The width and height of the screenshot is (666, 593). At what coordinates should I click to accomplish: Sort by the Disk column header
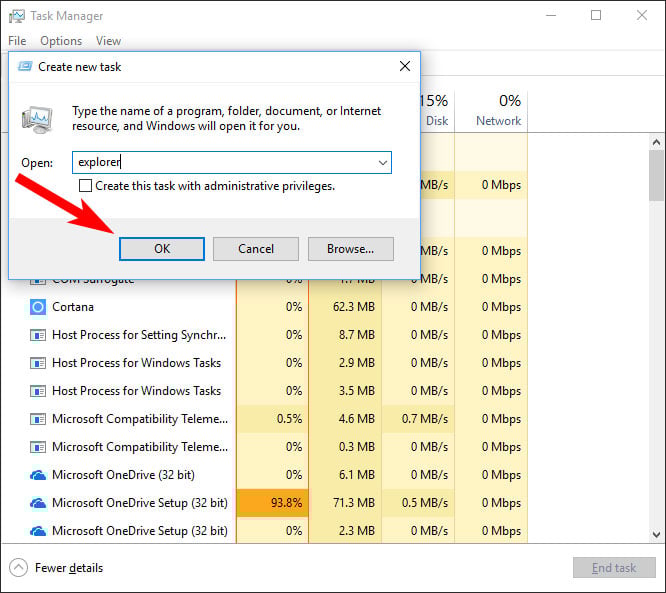[437, 110]
